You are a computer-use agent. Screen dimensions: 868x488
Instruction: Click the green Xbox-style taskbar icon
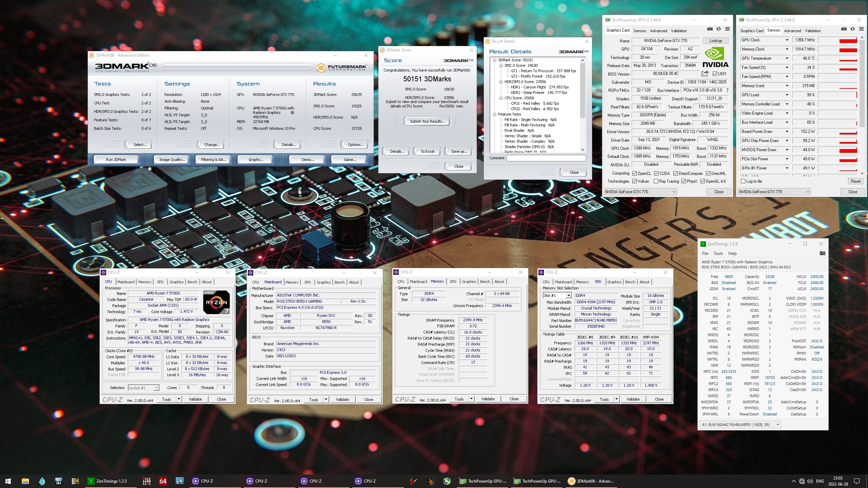[x=447, y=481]
